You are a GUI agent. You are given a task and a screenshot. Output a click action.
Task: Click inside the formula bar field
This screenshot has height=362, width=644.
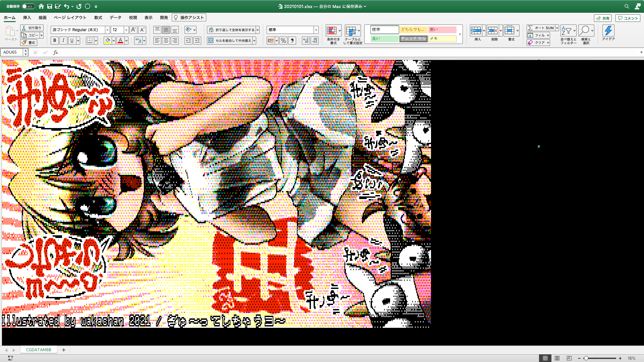(349, 52)
